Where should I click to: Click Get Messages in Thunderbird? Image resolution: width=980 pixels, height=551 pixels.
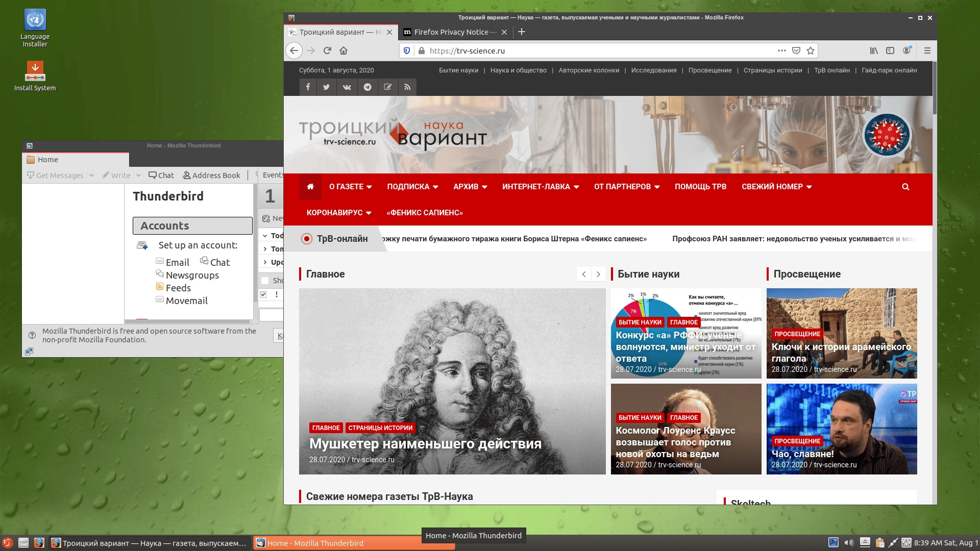pyautogui.click(x=55, y=175)
